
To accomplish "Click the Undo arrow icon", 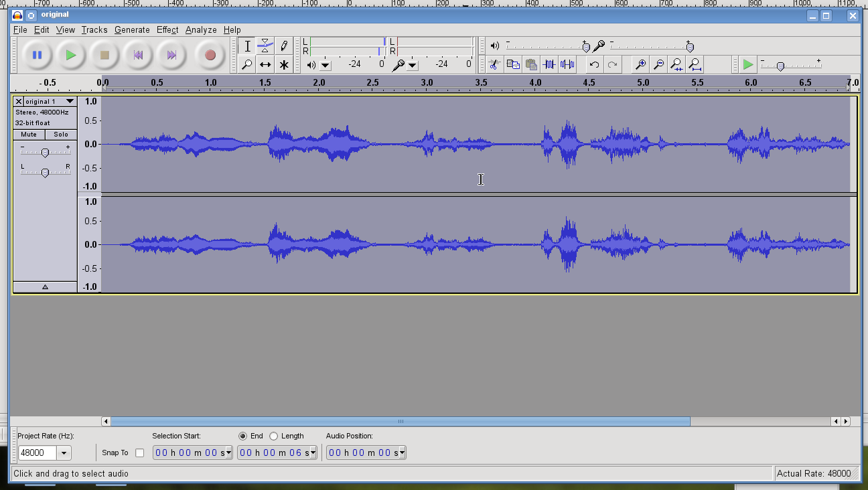I will [x=594, y=65].
